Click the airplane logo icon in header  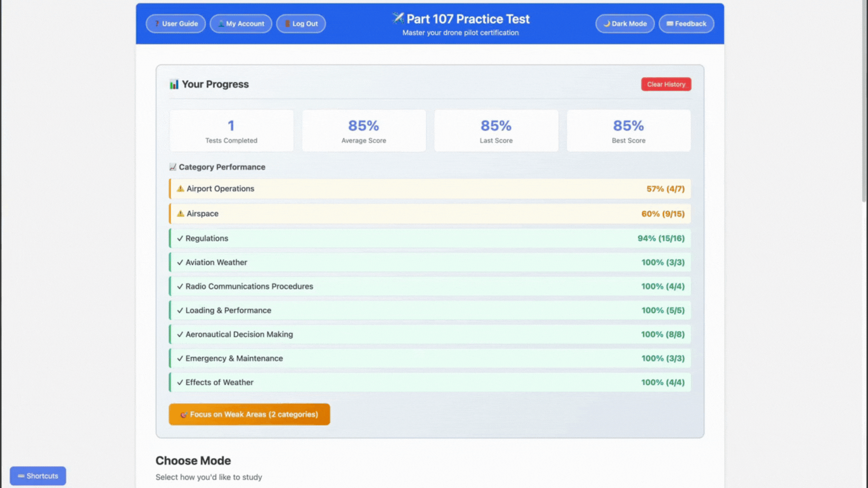[398, 19]
